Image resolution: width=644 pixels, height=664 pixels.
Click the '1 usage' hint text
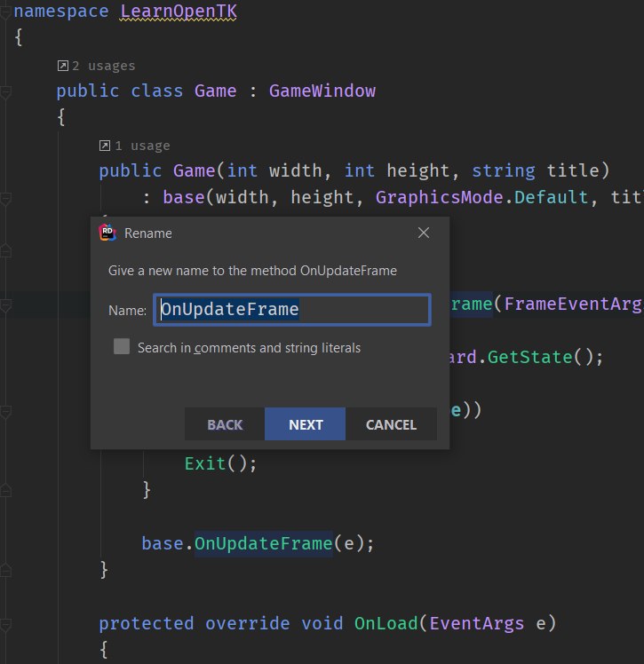142,146
